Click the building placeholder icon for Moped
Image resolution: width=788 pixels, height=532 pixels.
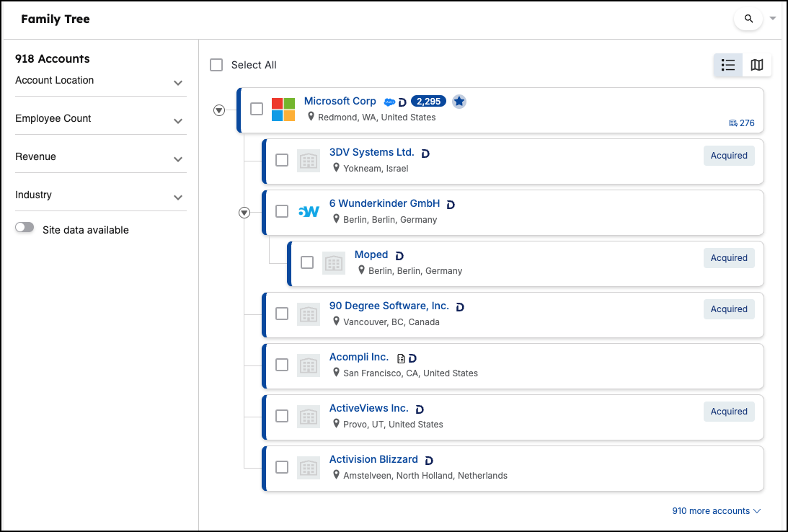tap(334, 263)
